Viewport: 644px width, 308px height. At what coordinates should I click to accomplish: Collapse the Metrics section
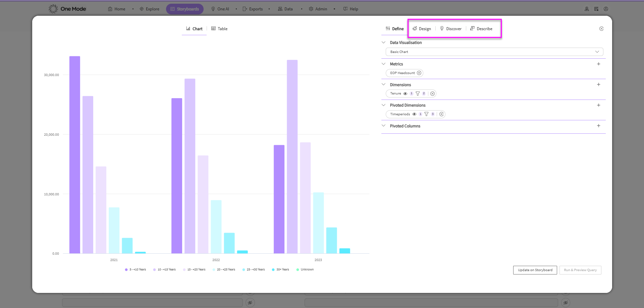pyautogui.click(x=384, y=64)
